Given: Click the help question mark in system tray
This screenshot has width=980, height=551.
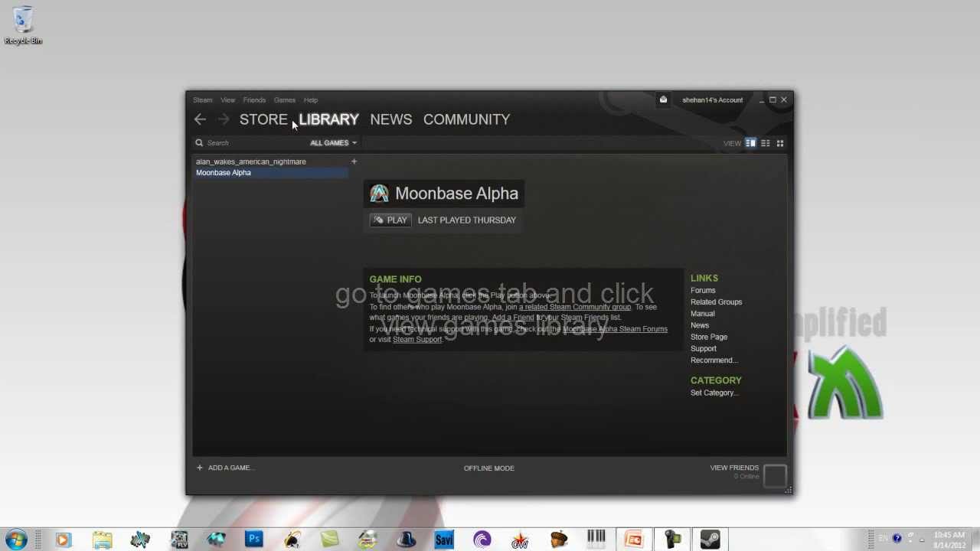Looking at the screenshot, I should (897, 538).
